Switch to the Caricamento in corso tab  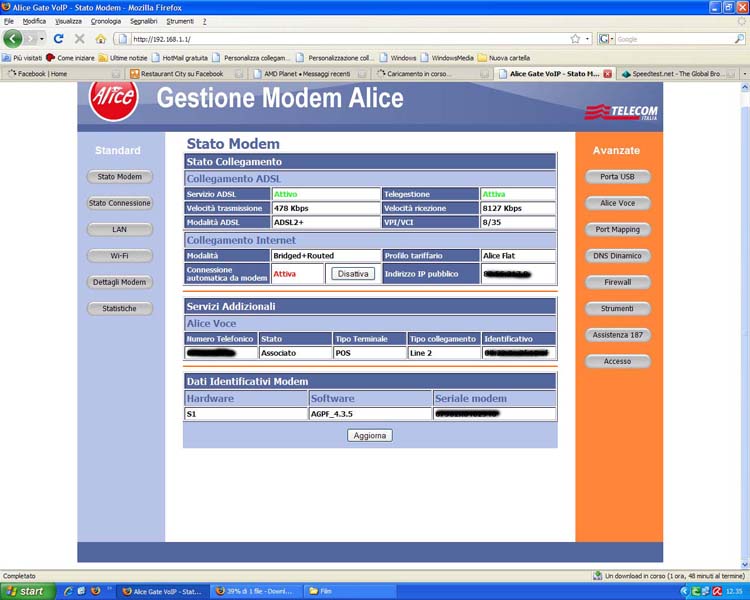tap(433, 74)
